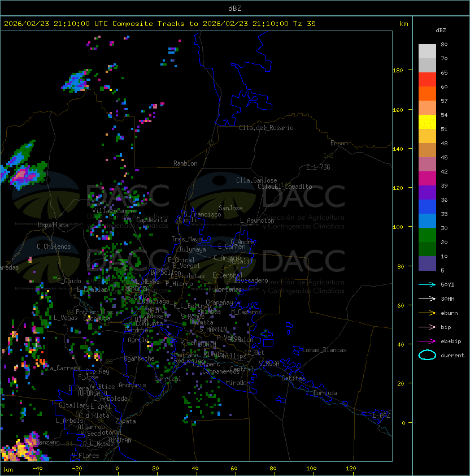Image resolution: width=470 pixels, height=476 pixels.
Task: Click the cyan current ellipse icon
Action: [x=427, y=355]
